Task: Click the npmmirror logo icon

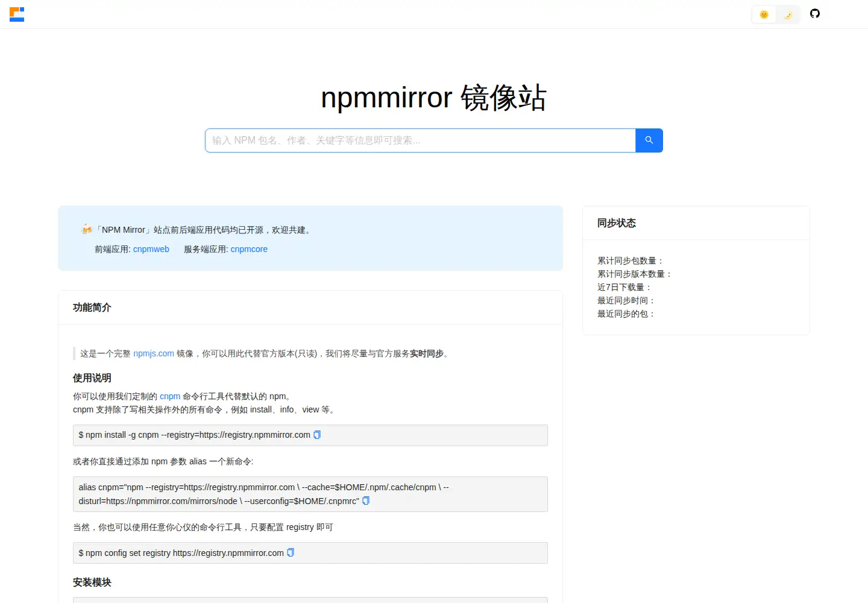Action: tap(17, 14)
